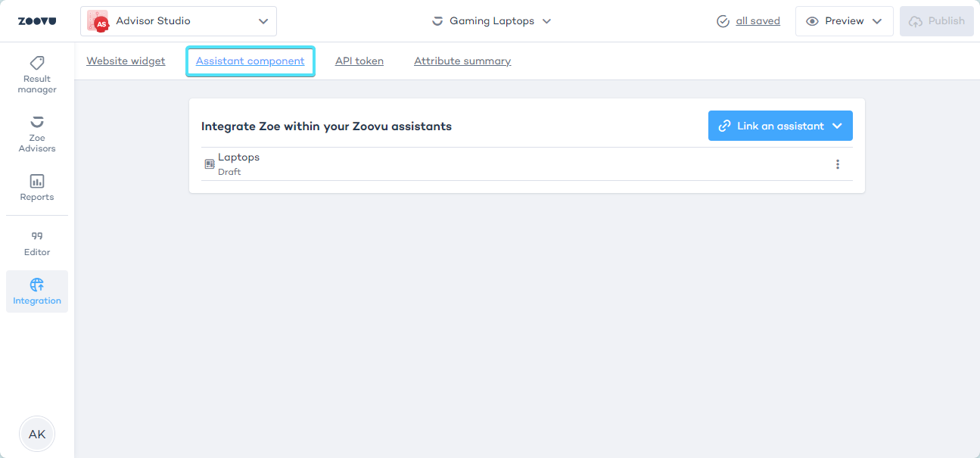Open the Gaming Laptops advisor dropdown
The width and height of the screenshot is (980, 458).
(491, 21)
